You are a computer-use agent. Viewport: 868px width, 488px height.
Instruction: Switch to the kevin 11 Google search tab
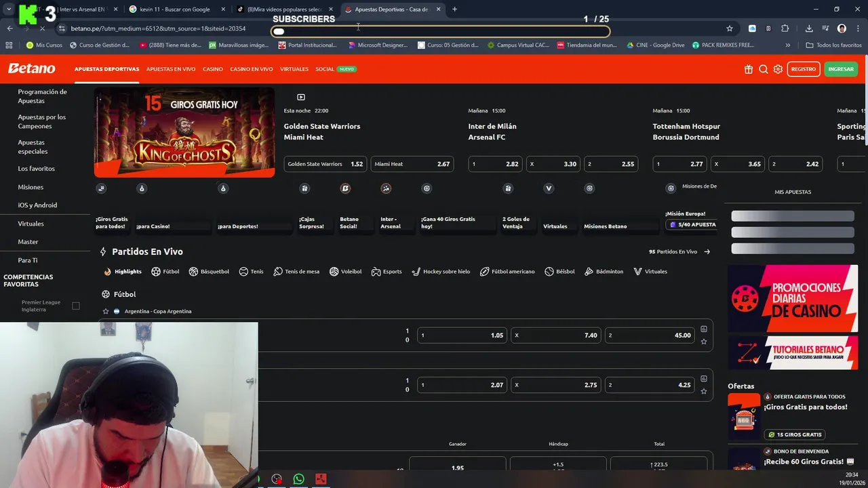[176, 9]
